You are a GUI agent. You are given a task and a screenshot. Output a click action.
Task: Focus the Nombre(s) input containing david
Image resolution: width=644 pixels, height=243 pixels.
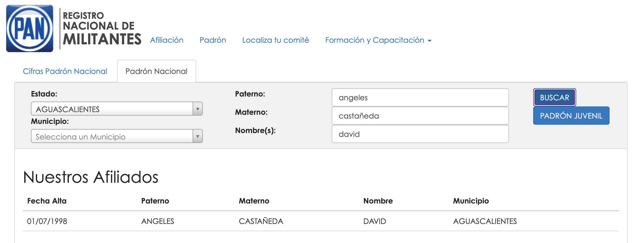coord(420,134)
